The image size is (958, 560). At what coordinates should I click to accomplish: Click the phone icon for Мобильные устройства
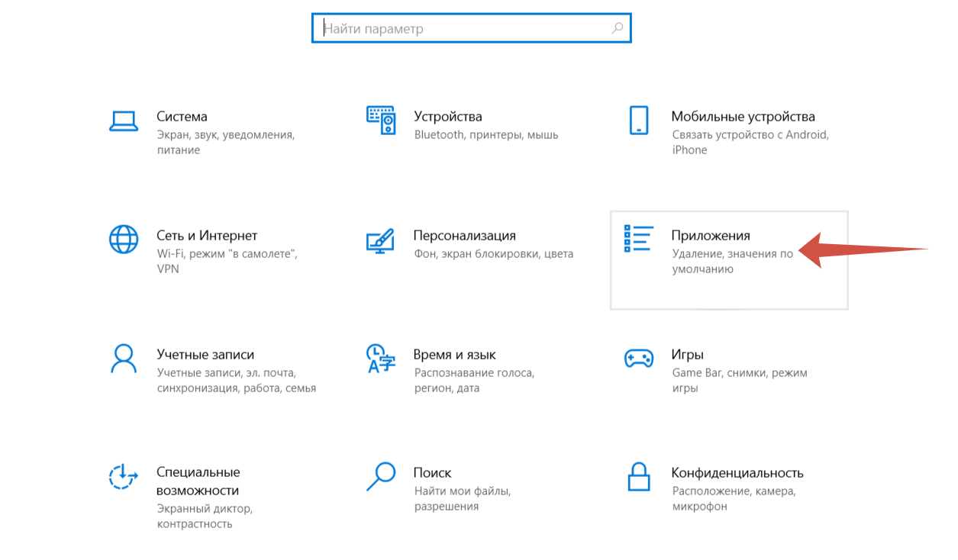(638, 121)
